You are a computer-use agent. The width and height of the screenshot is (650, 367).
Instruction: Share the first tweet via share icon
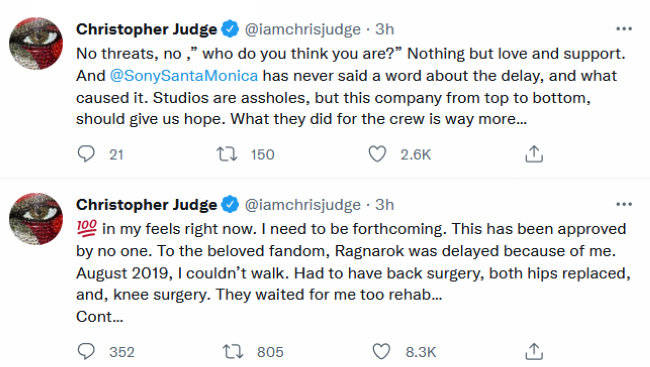click(534, 154)
